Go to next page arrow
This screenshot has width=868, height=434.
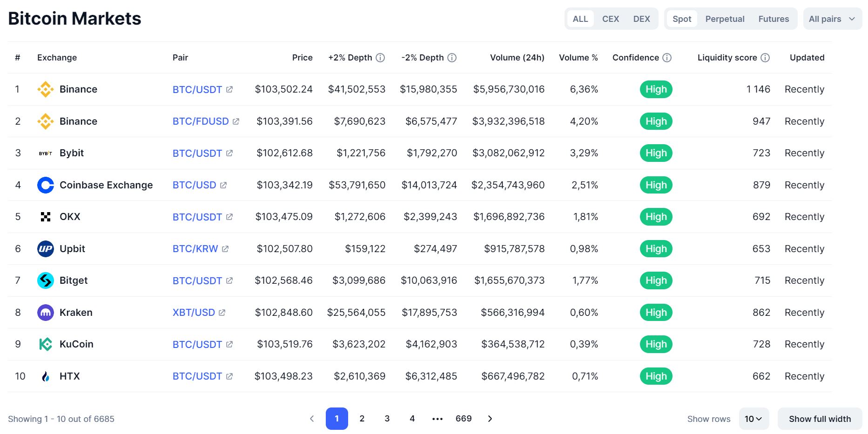(x=490, y=419)
